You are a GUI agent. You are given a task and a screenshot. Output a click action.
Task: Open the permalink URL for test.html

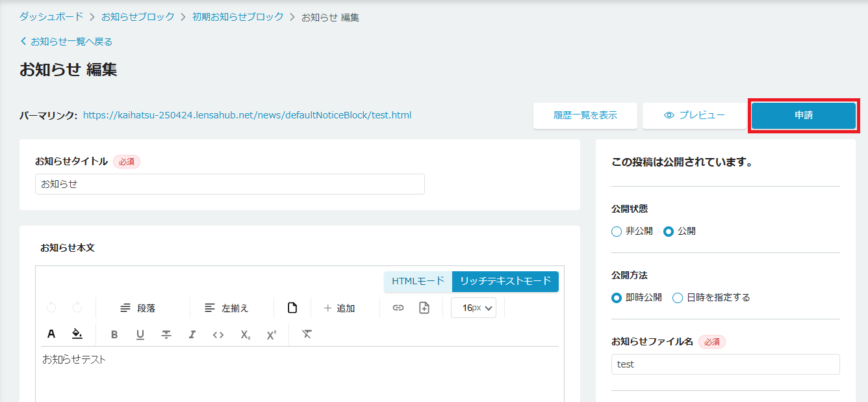(x=247, y=114)
